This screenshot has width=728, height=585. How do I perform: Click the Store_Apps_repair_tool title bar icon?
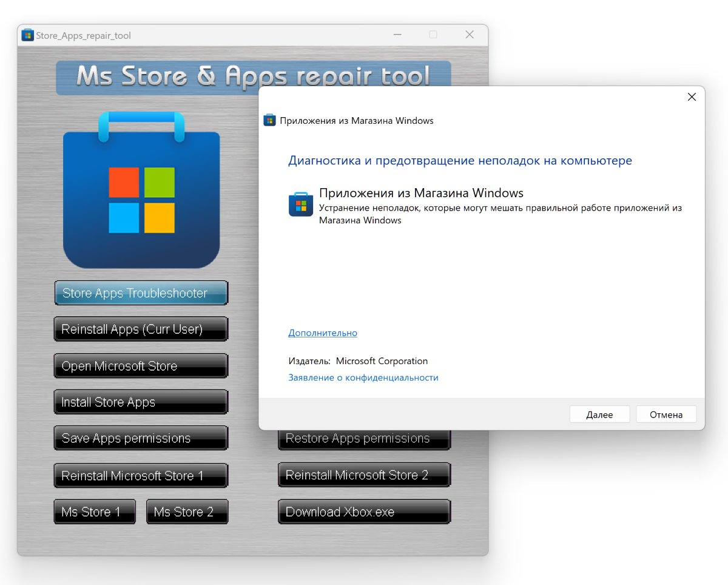coord(27,35)
